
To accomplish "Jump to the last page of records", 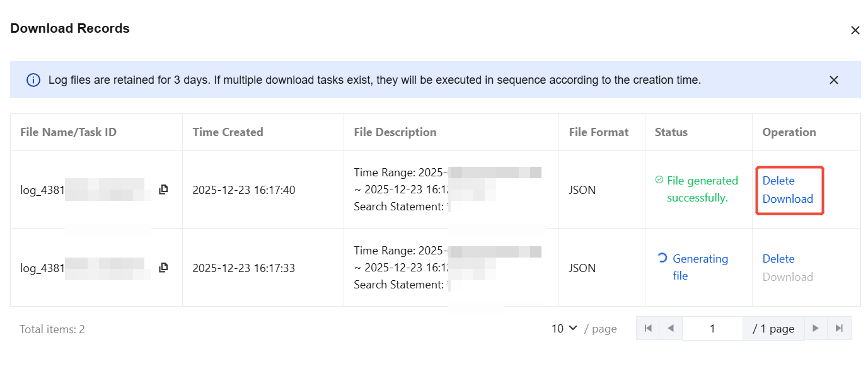I will (x=839, y=328).
